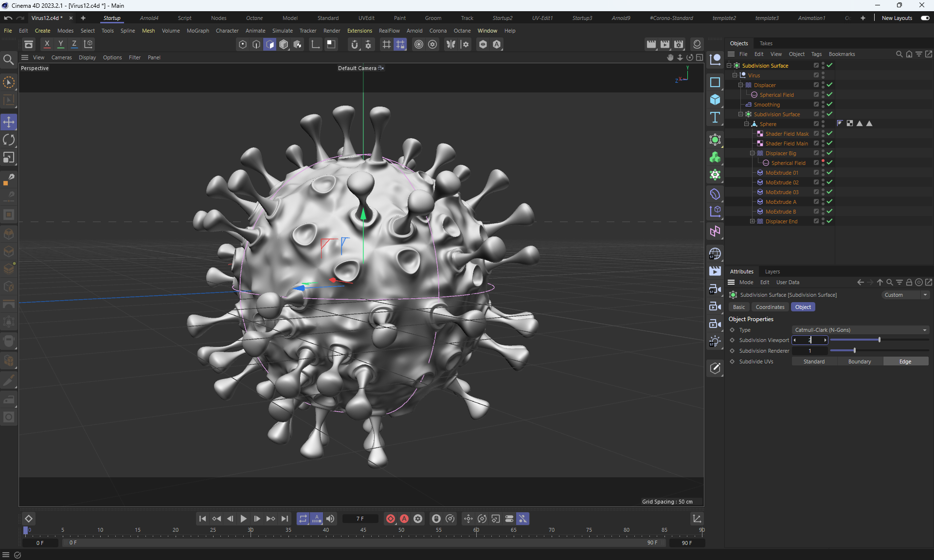Open the Coordinates attribute tab
The height and width of the screenshot is (560, 934).
click(x=770, y=307)
